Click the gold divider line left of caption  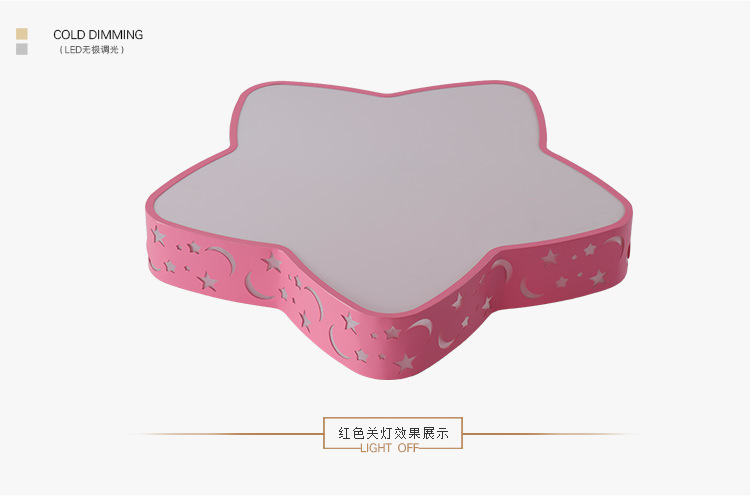(x=227, y=434)
